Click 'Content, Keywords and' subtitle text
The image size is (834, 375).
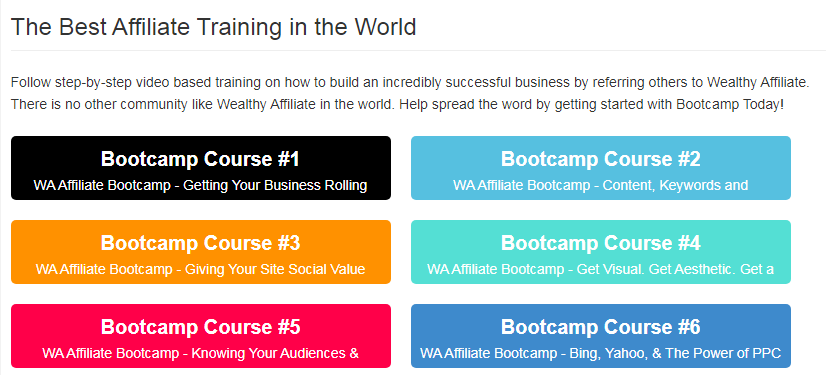click(x=665, y=186)
